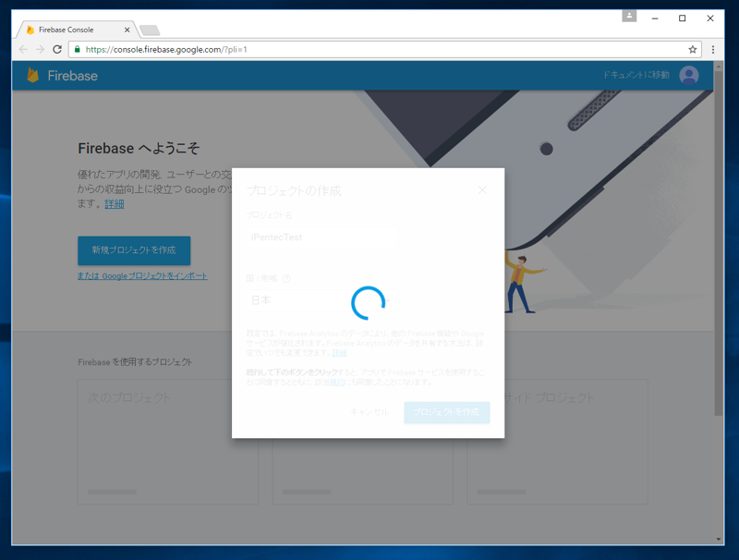Click the プロジェクトを作成 dialog button

[x=446, y=412]
